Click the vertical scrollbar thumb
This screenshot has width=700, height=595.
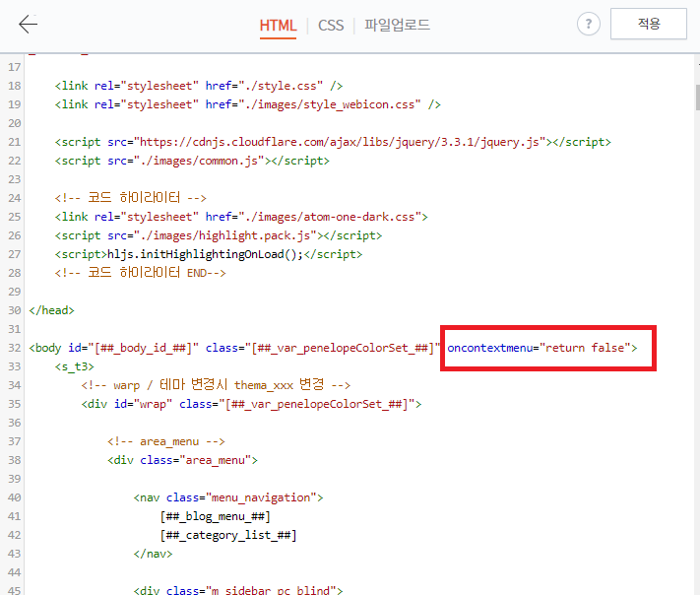click(697, 97)
